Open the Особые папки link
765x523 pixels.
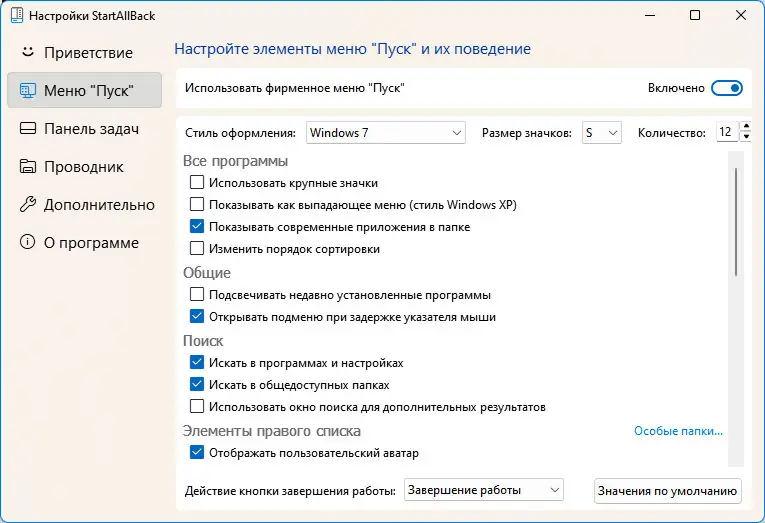678,431
